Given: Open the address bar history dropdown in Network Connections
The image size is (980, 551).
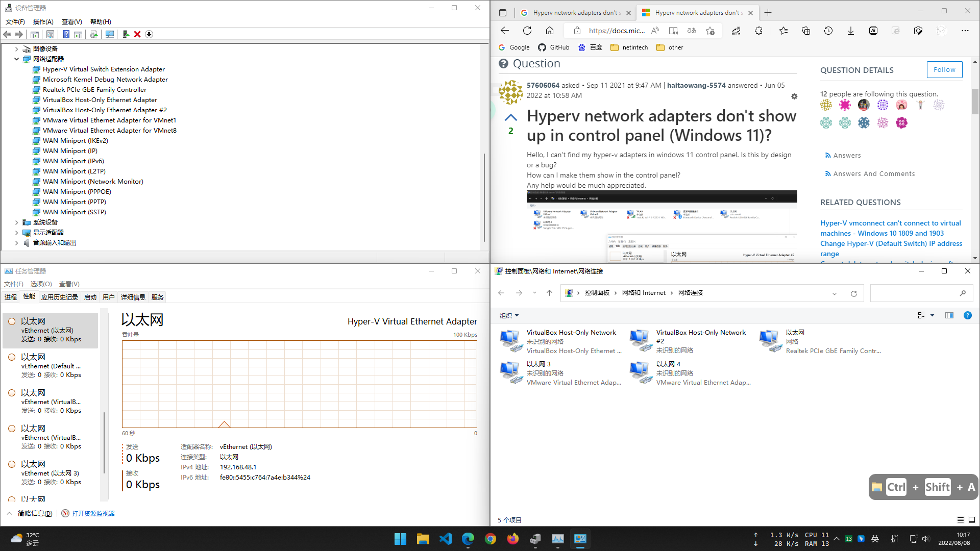Looking at the screenshot, I should click(x=835, y=293).
